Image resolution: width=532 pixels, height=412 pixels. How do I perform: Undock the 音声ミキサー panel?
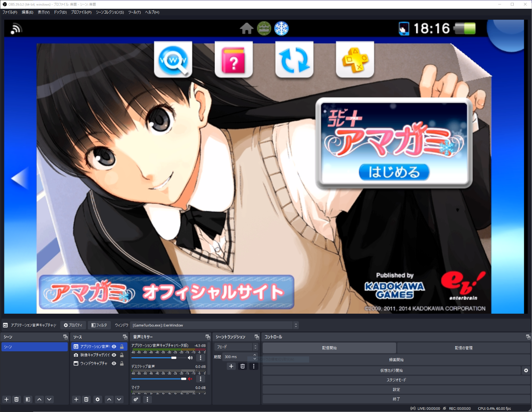point(208,337)
